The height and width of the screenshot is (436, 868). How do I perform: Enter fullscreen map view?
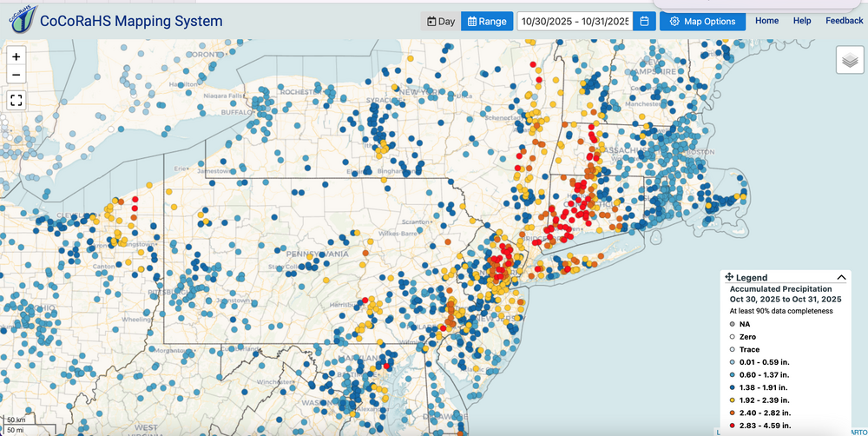point(16,99)
